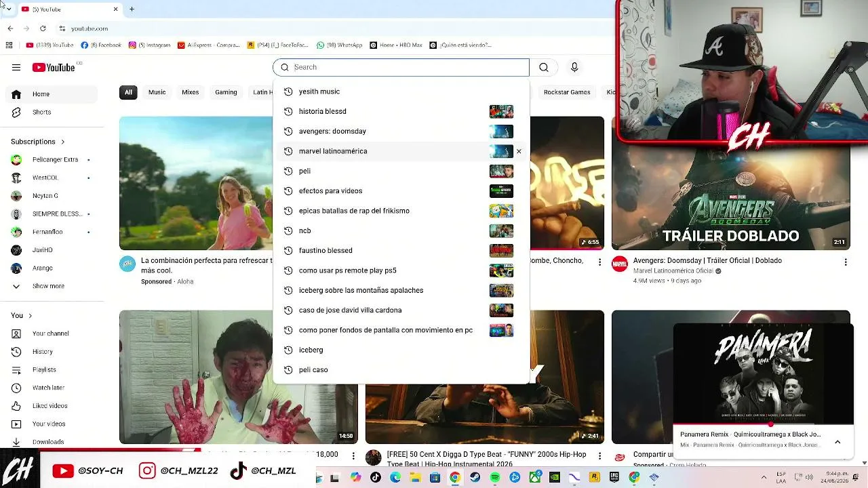
Task: Open the Instagram bookmark
Action: pos(150,45)
